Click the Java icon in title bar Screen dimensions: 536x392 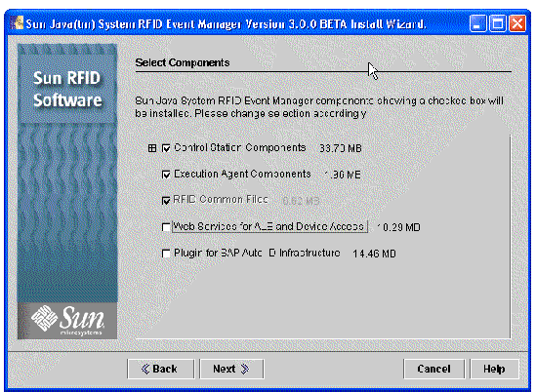click(x=17, y=23)
